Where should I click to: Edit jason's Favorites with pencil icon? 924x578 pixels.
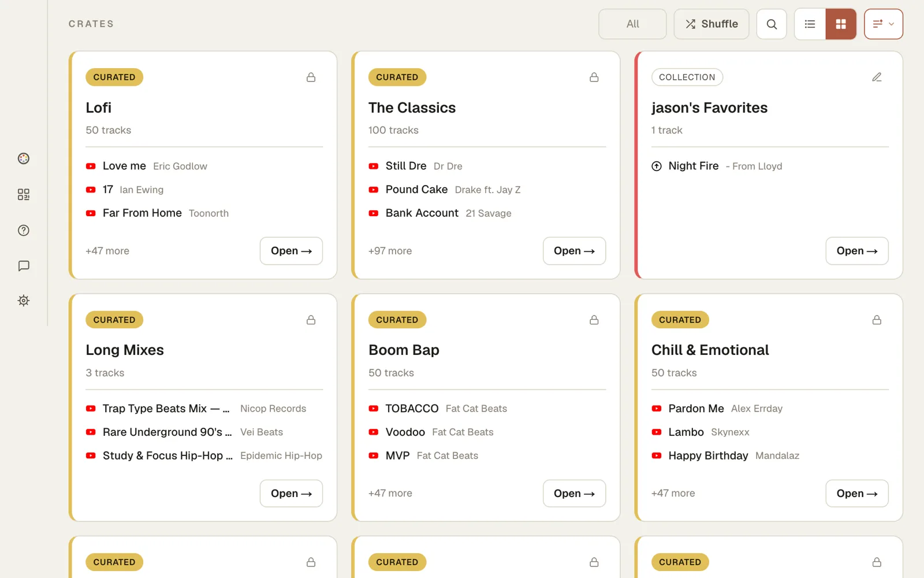coord(877,77)
